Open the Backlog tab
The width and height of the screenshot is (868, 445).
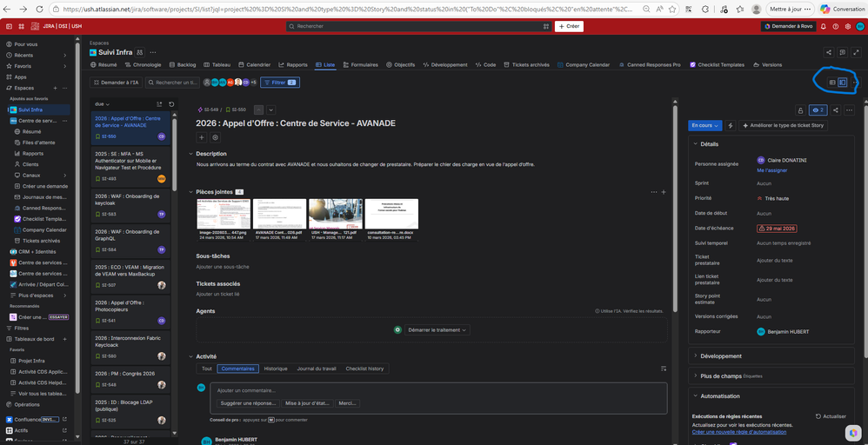point(182,65)
